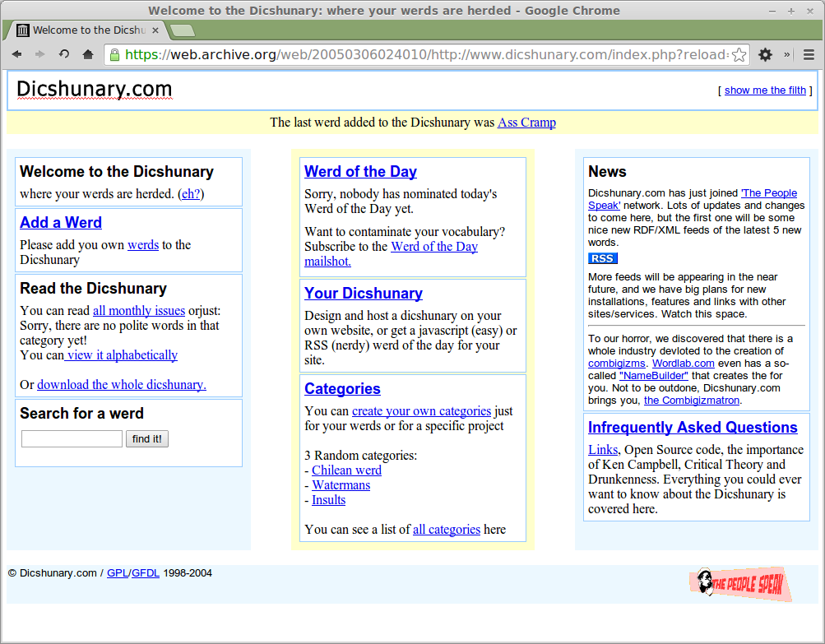The image size is (825, 644).
Task: Minimize the Chrome window
Action: pyautogui.click(x=772, y=11)
